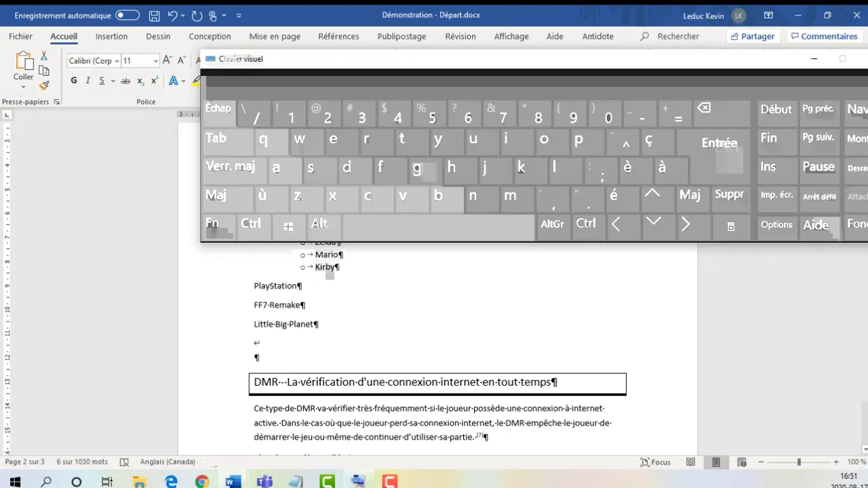Click the backspace key on visual keyboard
868x488 pixels.
coord(722,113)
